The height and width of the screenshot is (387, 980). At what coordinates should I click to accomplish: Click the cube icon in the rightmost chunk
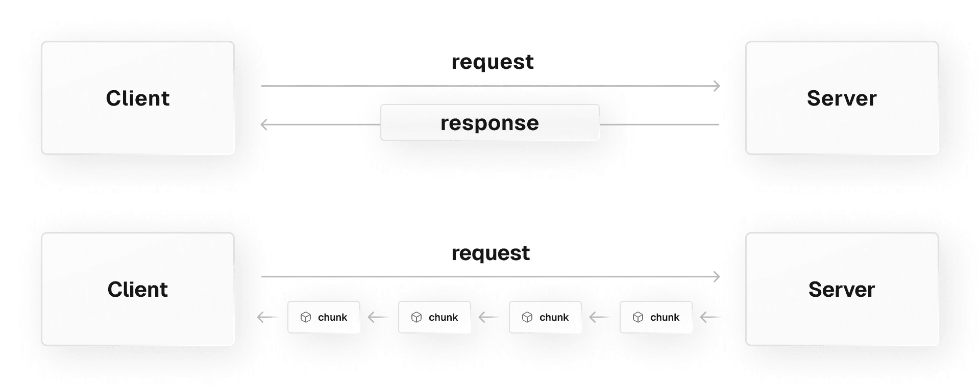[x=638, y=317]
